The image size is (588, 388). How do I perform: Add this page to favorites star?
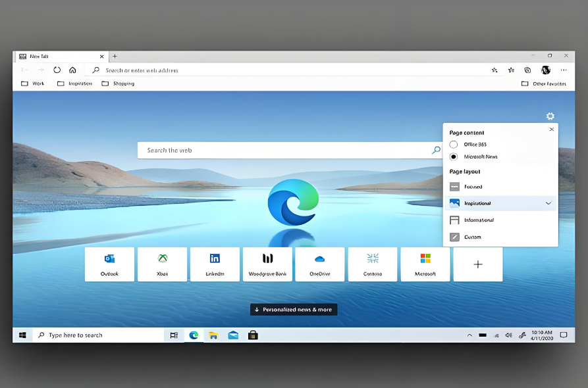494,70
